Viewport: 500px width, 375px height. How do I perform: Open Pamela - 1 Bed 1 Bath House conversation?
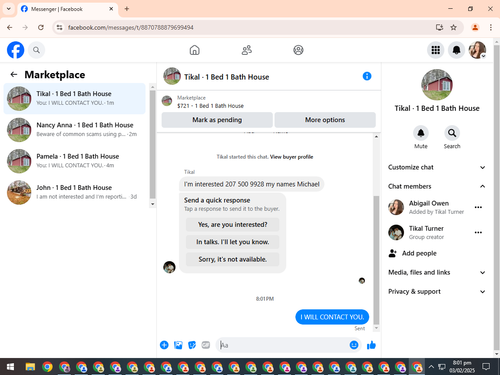[x=75, y=161]
